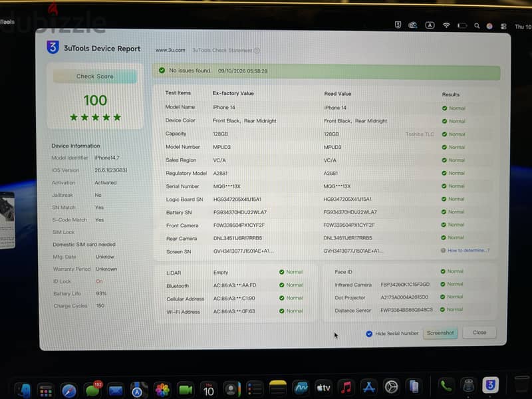Screen dimensions: 532x399
Task: Open the App Store in dock
Action: click(x=369, y=387)
